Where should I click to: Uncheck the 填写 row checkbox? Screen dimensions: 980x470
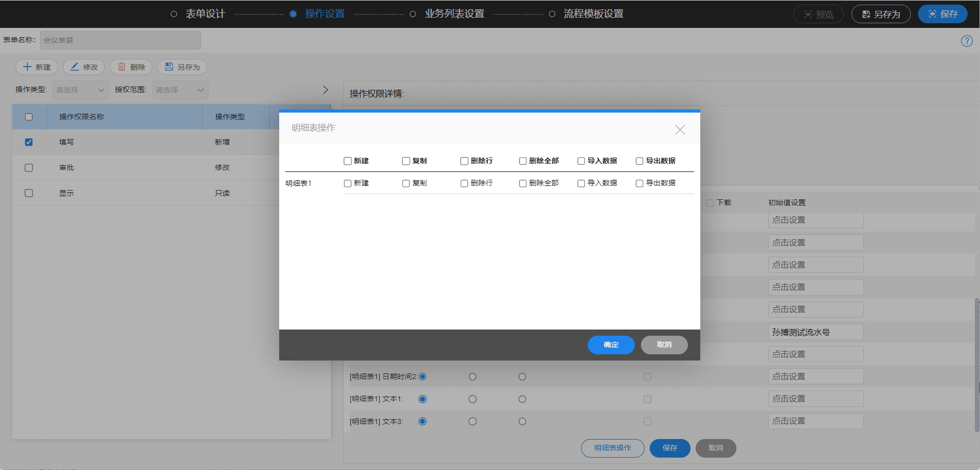tap(29, 142)
